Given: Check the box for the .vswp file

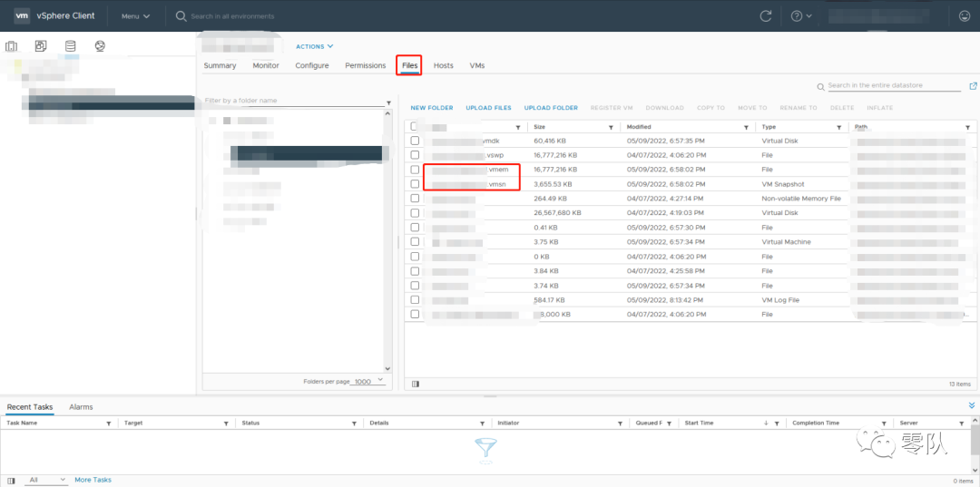Looking at the screenshot, I should [x=415, y=155].
